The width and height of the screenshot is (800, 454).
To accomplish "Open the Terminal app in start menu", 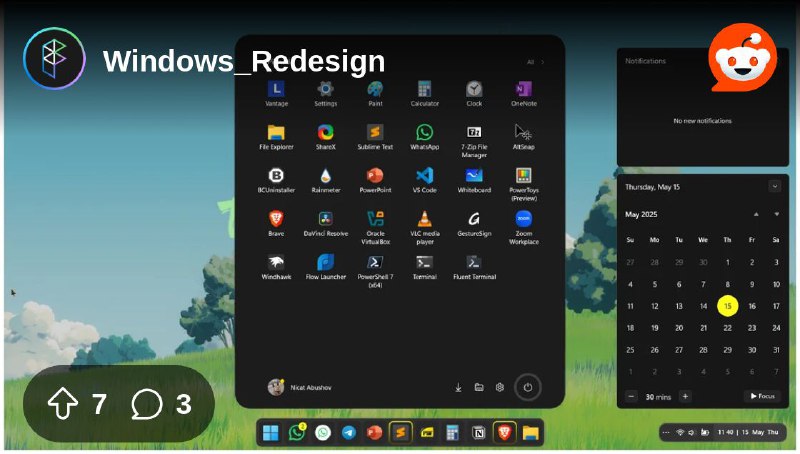I will tap(424, 267).
